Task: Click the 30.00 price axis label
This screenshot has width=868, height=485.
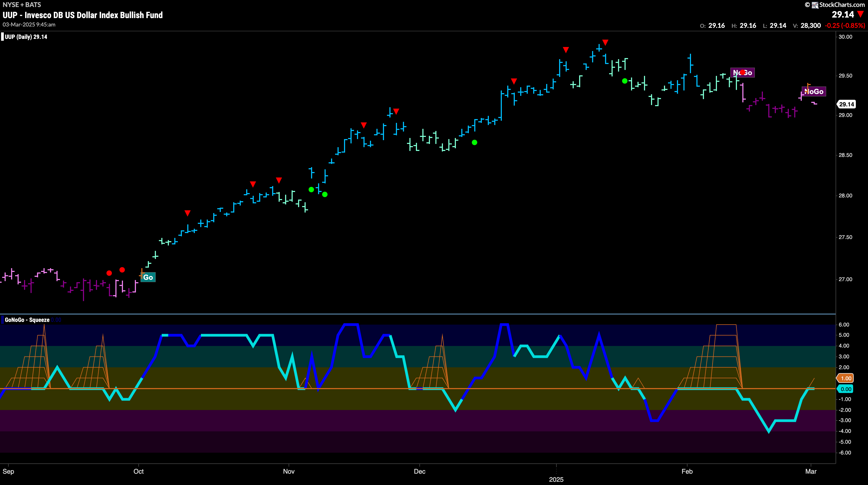Action: pyautogui.click(x=845, y=37)
